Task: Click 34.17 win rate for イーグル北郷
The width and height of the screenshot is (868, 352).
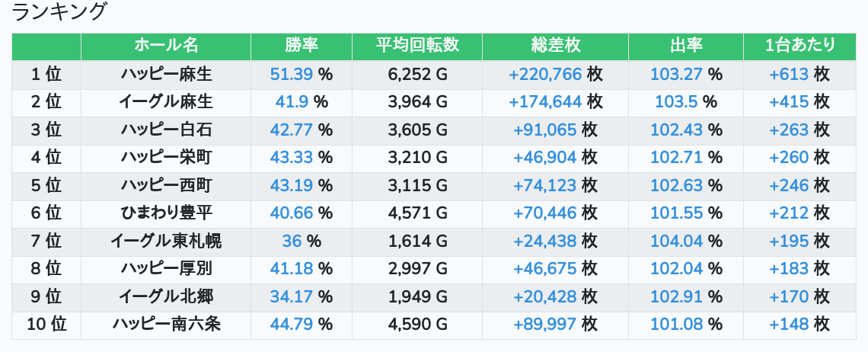Action: pyautogui.click(x=292, y=296)
